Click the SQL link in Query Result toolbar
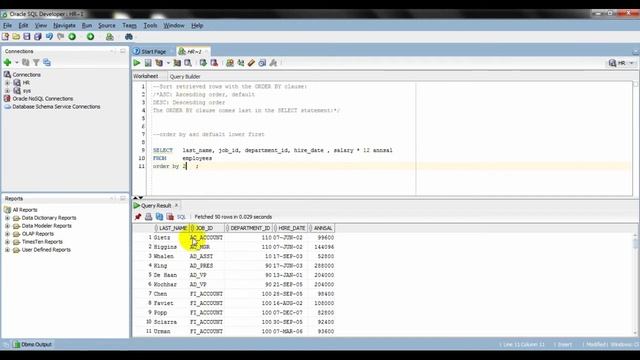 181,217
